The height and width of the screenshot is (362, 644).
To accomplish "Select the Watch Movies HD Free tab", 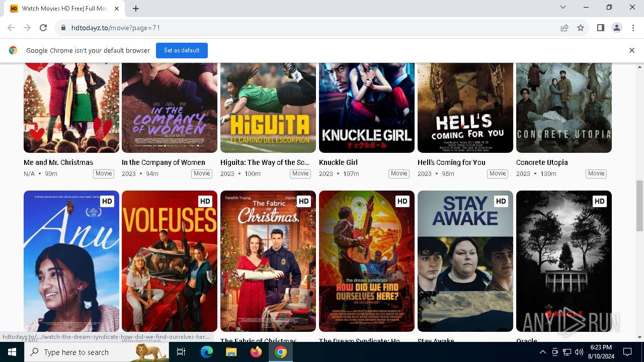I will (65, 9).
